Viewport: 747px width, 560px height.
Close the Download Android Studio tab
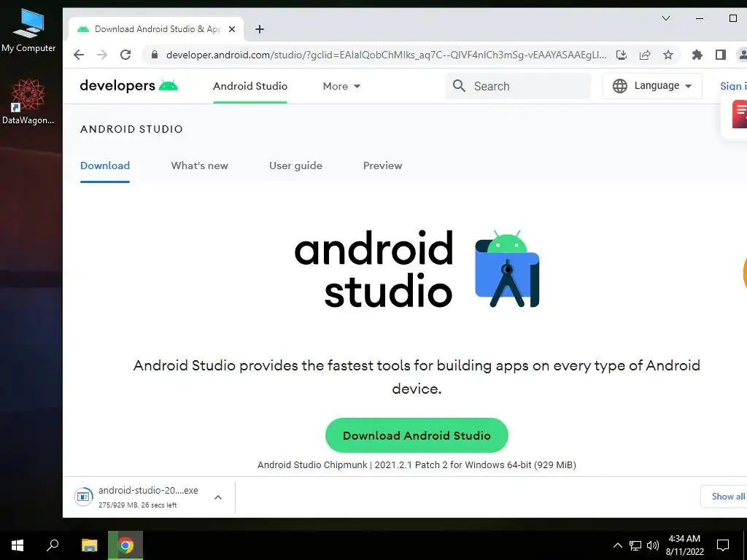point(232,29)
